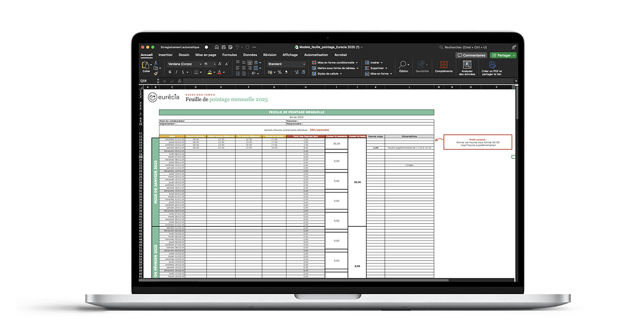Toggle Italic (I) formatting
Viewport: 644px width, 328px height.
coord(176,72)
